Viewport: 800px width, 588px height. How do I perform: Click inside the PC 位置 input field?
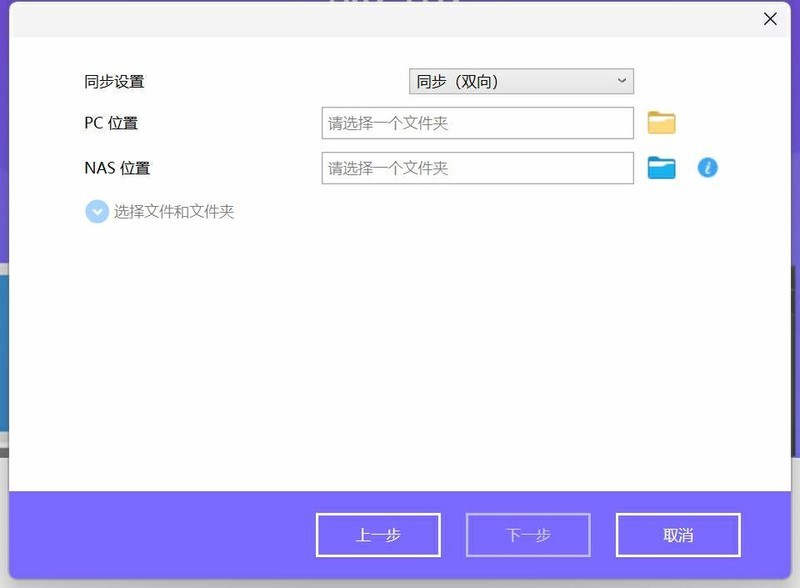pos(477,122)
